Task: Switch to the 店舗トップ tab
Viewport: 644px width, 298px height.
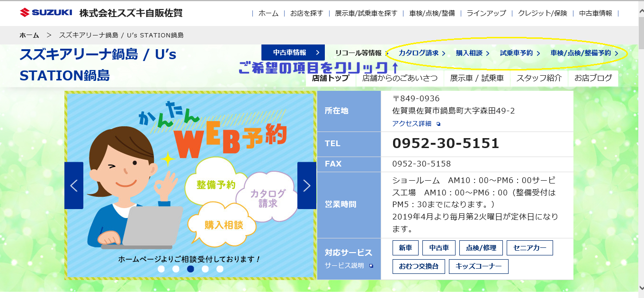Action: [x=331, y=79]
